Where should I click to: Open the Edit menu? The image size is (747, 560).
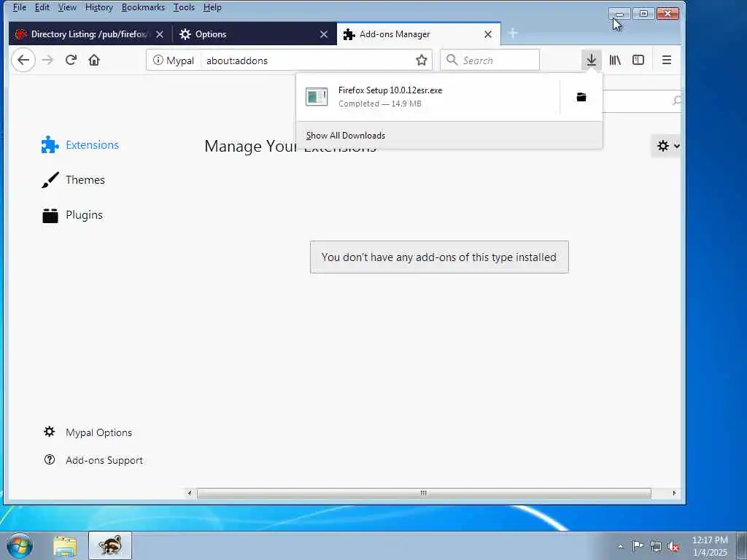click(x=42, y=7)
